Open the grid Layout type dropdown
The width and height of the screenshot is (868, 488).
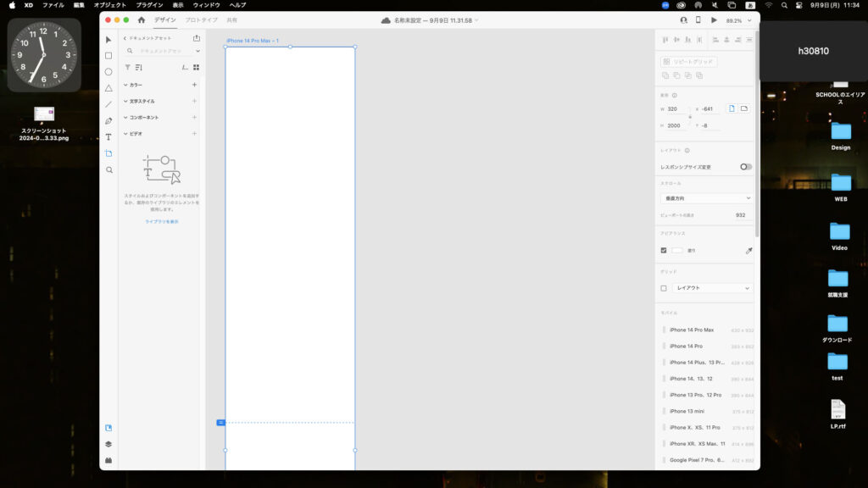tap(712, 288)
